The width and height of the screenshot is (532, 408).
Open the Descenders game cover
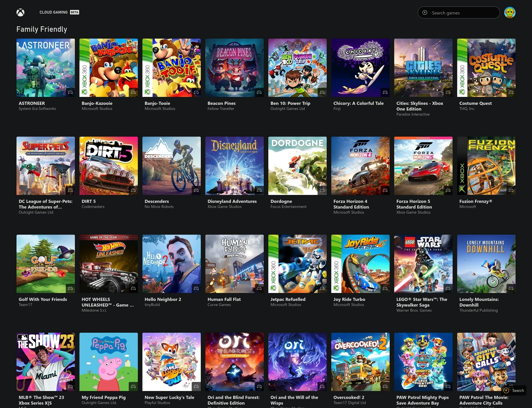(172, 166)
